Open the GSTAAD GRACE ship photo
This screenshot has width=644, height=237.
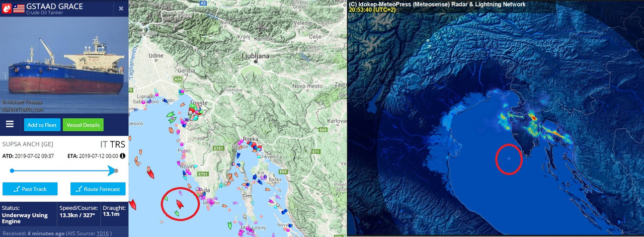pos(64,65)
